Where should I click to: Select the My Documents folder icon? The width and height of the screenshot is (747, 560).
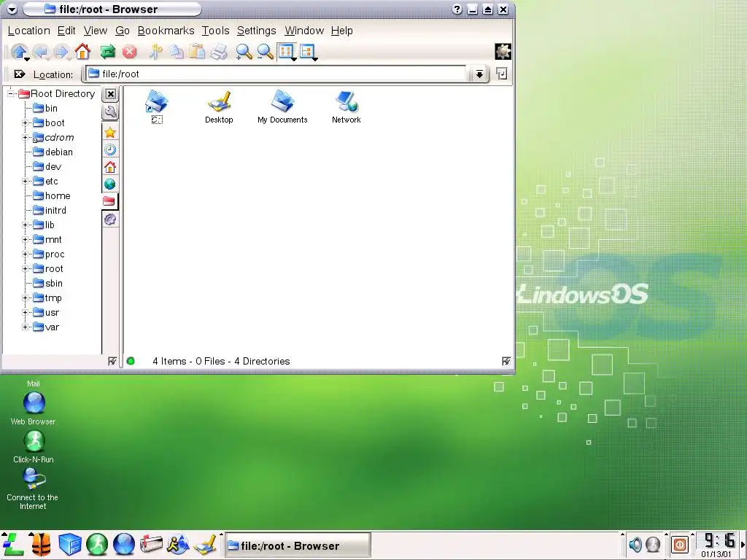click(x=282, y=108)
